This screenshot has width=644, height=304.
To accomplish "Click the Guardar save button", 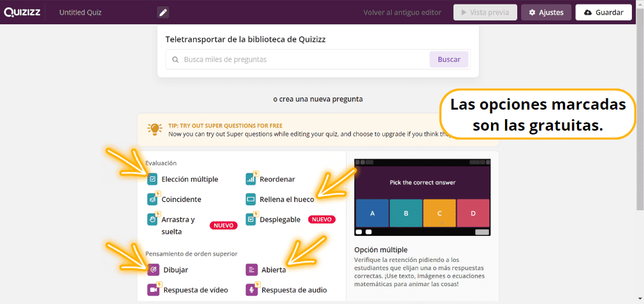I will pos(604,12).
